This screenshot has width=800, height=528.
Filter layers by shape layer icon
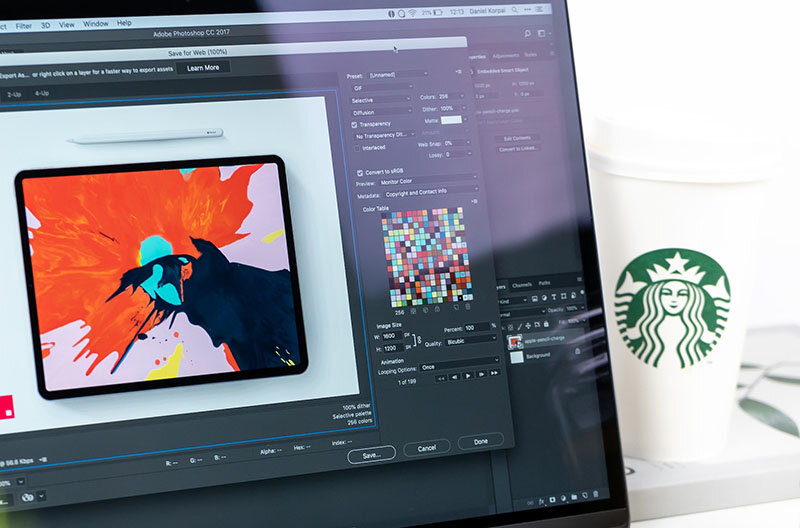(563, 296)
